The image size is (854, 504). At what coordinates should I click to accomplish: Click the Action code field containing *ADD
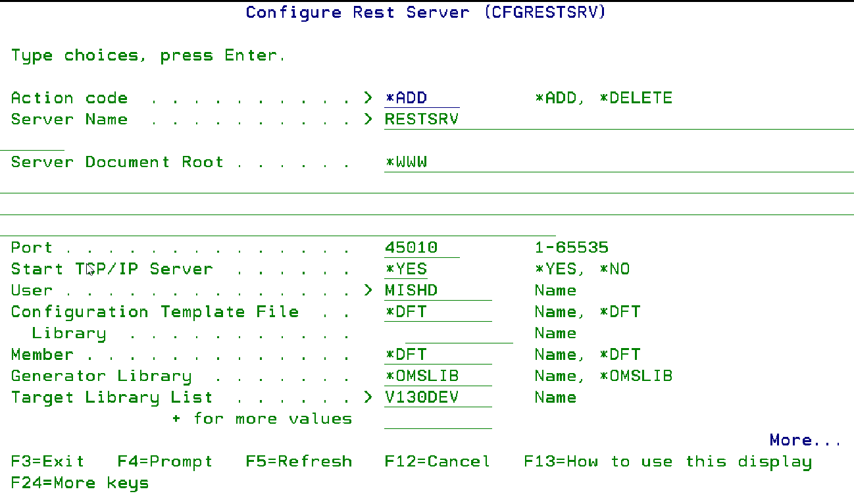click(421, 98)
